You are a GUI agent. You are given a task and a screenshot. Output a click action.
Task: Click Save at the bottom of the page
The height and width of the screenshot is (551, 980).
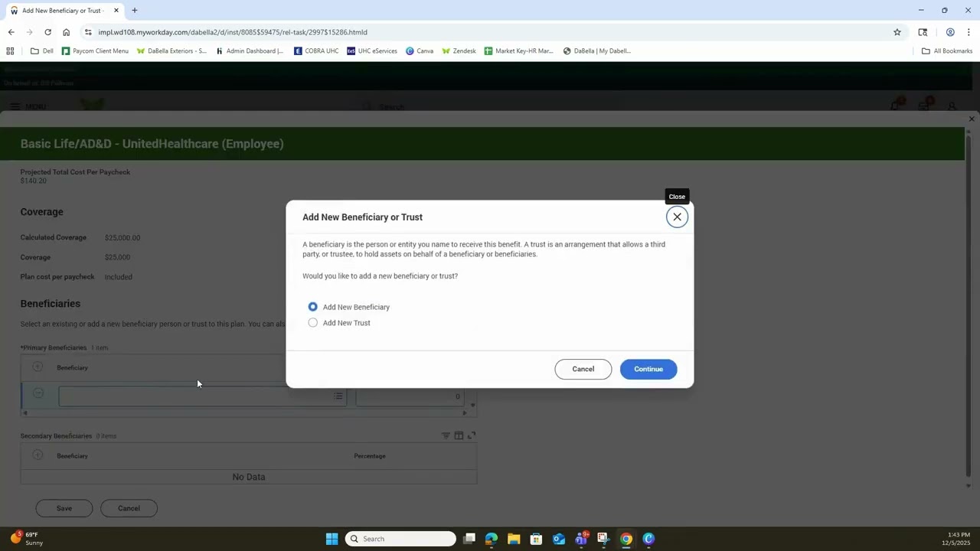coord(64,508)
